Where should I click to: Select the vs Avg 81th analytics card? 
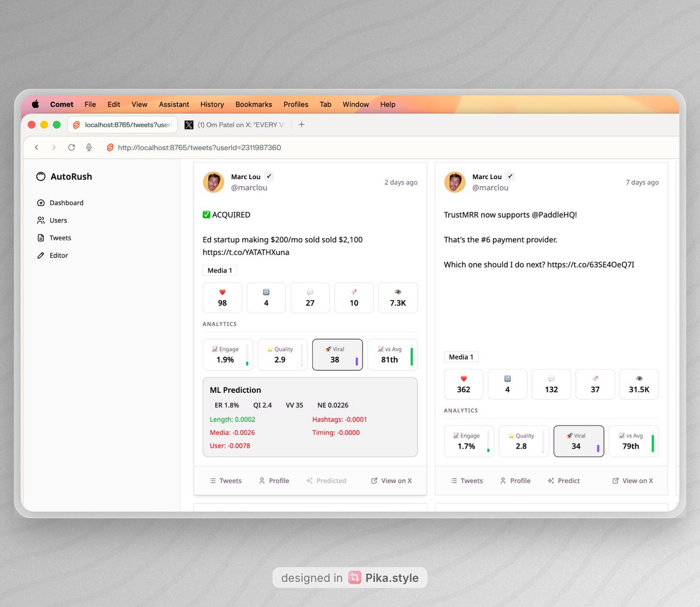tap(393, 355)
